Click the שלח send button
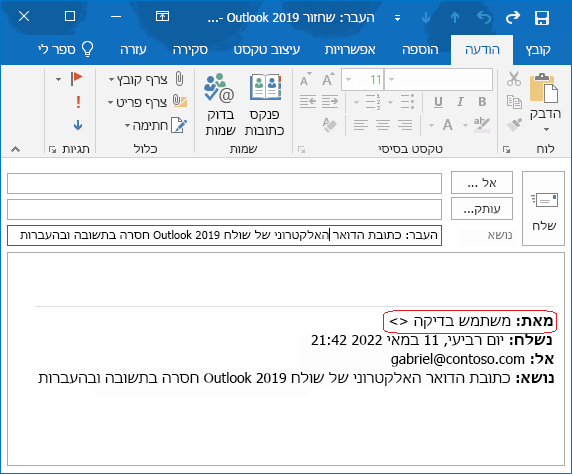 coord(544,208)
